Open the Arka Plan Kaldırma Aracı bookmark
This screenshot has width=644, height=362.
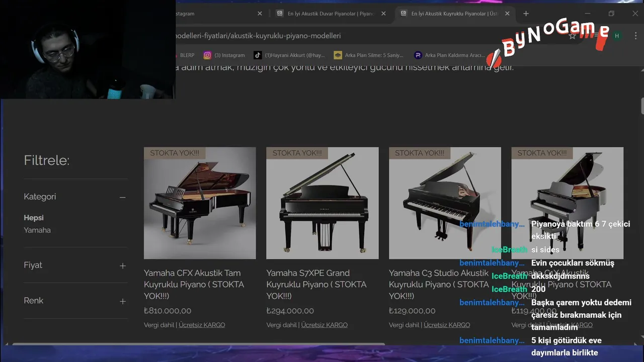[x=449, y=55]
